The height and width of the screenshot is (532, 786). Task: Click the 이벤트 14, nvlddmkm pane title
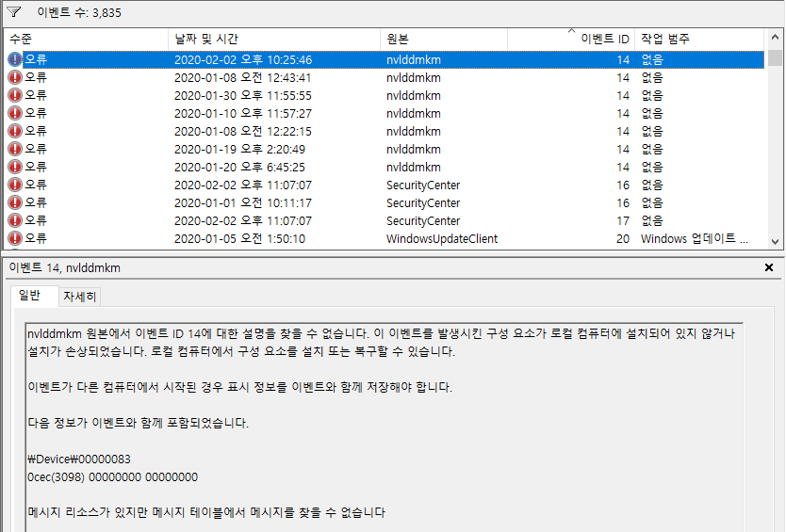coord(65,268)
